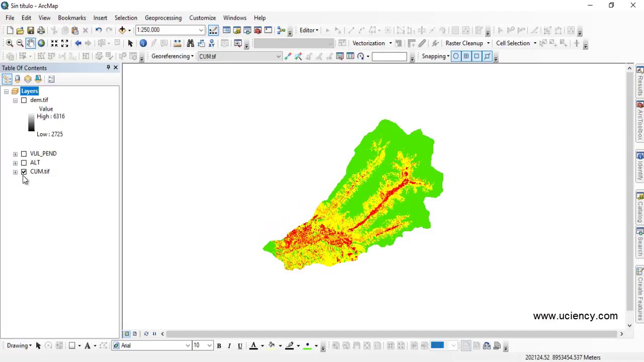The width and height of the screenshot is (644, 362).
Task: Click the Full Extent globe icon
Action: (41, 43)
